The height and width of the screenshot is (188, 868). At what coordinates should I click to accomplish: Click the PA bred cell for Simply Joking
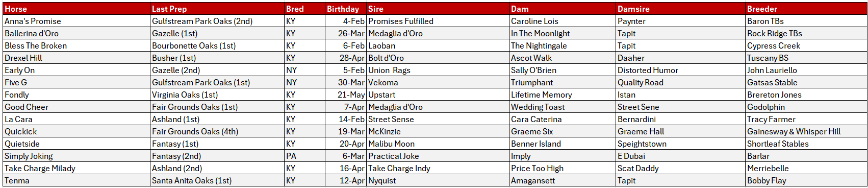[304, 156]
